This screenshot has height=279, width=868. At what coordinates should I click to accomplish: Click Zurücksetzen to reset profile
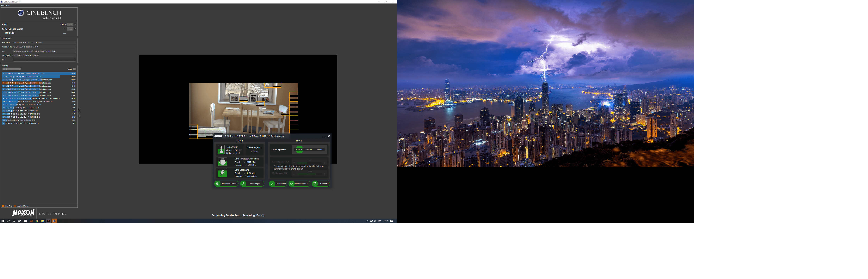[x=320, y=184]
